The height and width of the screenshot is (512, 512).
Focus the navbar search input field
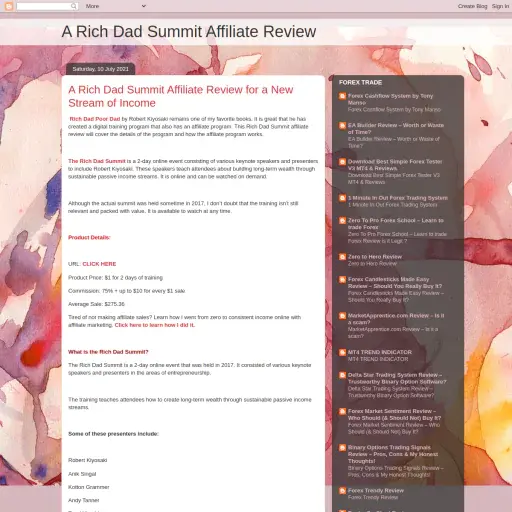(x=44, y=6)
